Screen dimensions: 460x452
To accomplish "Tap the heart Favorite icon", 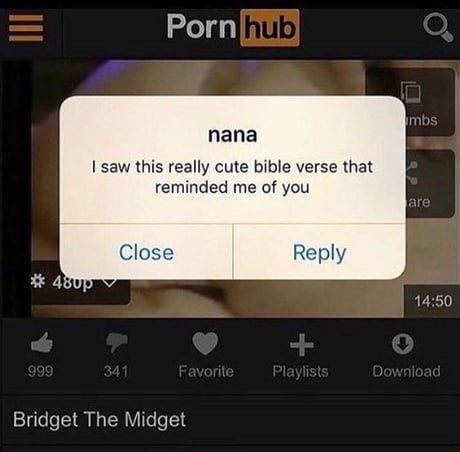I will pyautogui.click(x=205, y=343).
